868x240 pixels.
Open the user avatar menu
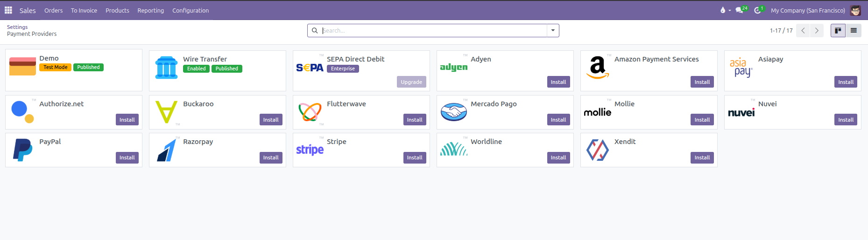click(x=855, y=10)
